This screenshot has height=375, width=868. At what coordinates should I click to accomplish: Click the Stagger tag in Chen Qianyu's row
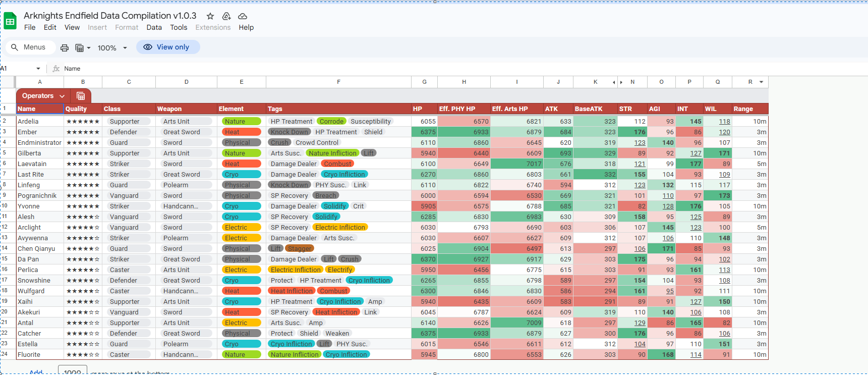(300, 248)
